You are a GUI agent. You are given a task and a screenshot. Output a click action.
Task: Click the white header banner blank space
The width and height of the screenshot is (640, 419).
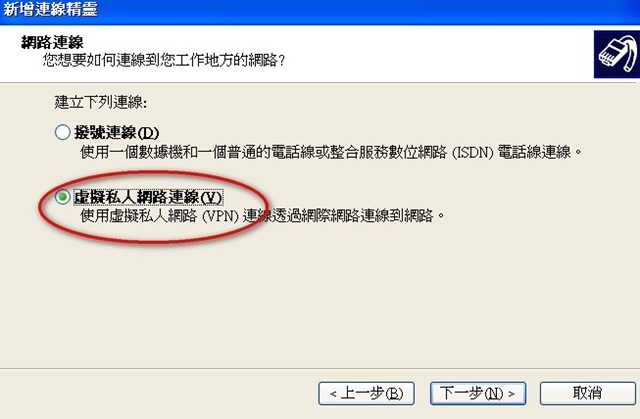click(x=429, y=53)
